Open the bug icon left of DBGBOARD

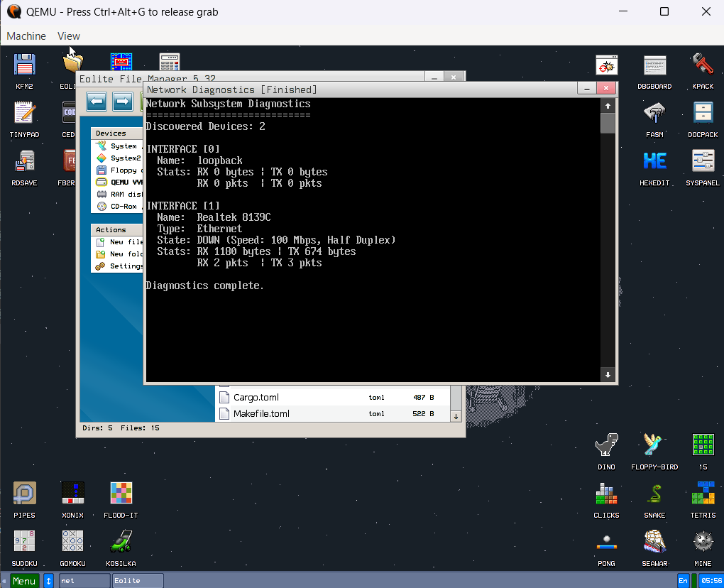(x=606, y=65)
